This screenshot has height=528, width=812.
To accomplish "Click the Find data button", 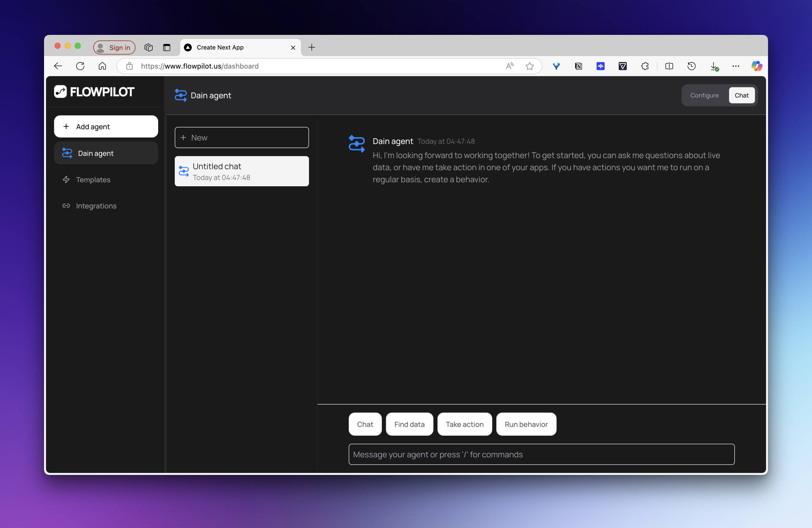I will point(409,424).
